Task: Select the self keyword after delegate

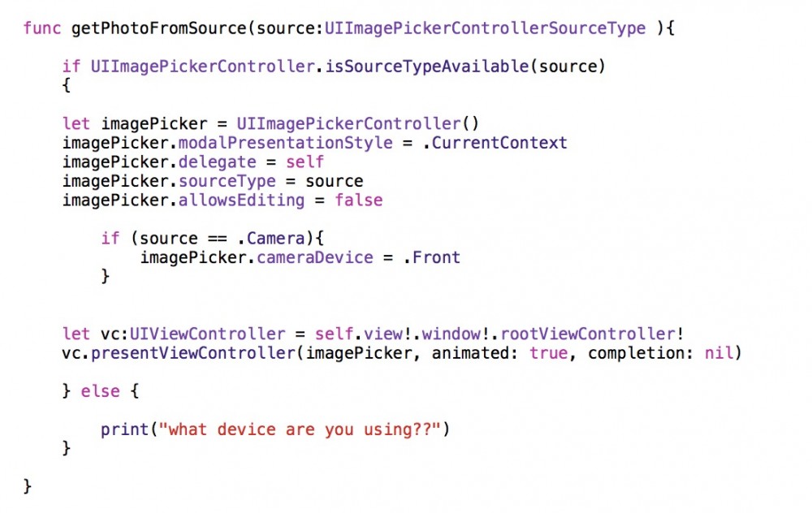Action: point(305,162)
